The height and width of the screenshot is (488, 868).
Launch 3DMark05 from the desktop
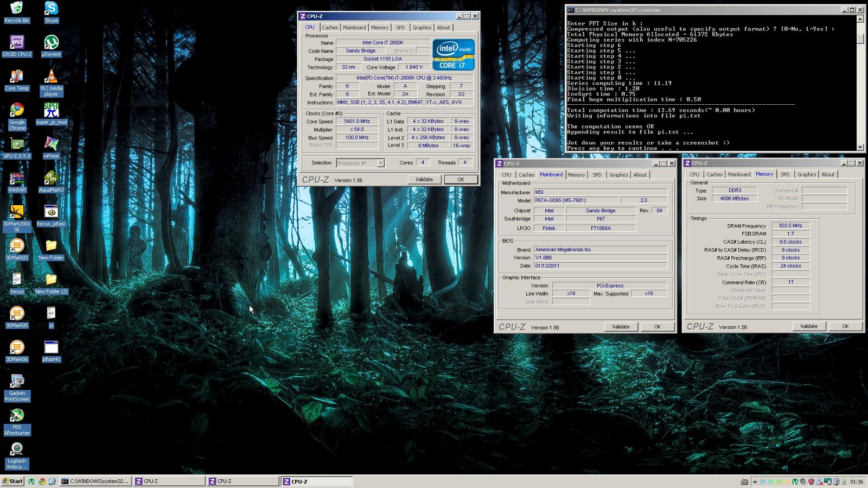[x=17, y=317]
